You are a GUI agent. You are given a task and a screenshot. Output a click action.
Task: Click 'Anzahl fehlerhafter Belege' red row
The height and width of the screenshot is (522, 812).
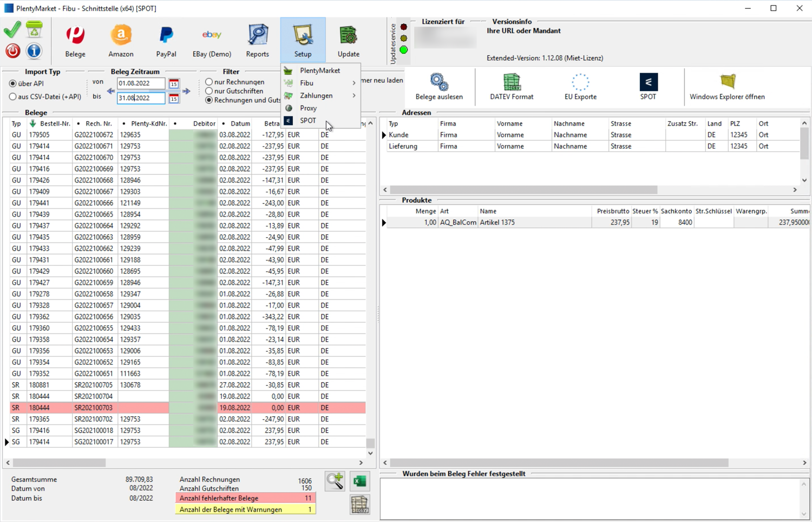(246, 498)
